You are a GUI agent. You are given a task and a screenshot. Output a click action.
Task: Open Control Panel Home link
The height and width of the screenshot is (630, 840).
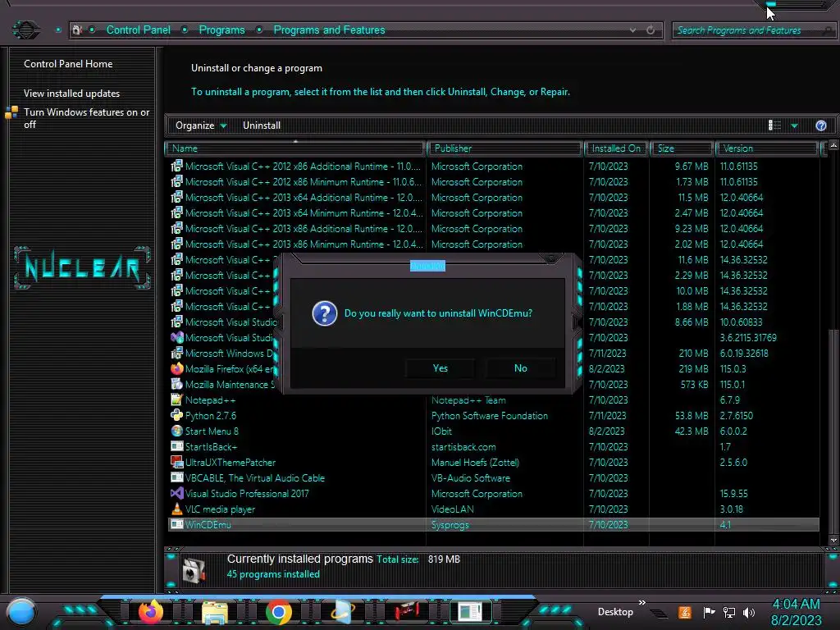tap(68, 64)
